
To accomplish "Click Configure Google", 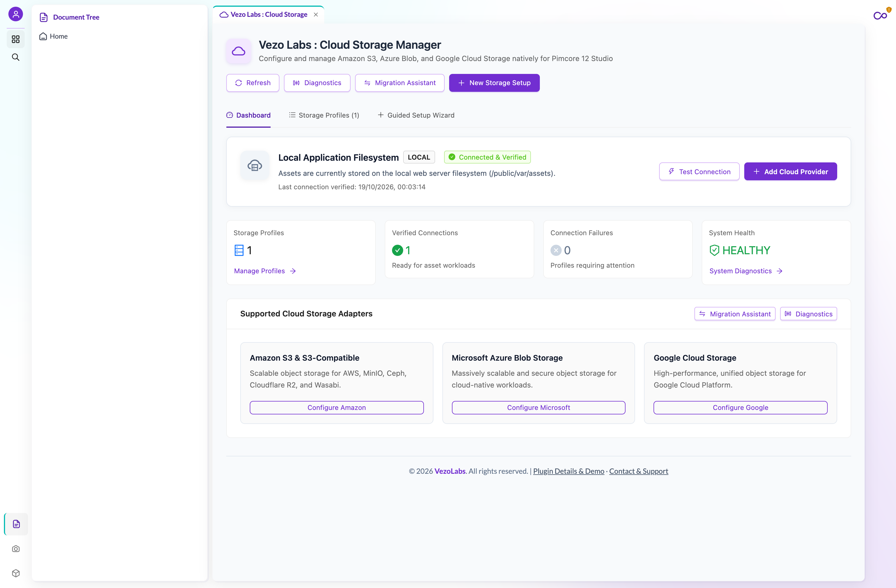I will pyautogui.click(x=740, y=408).
